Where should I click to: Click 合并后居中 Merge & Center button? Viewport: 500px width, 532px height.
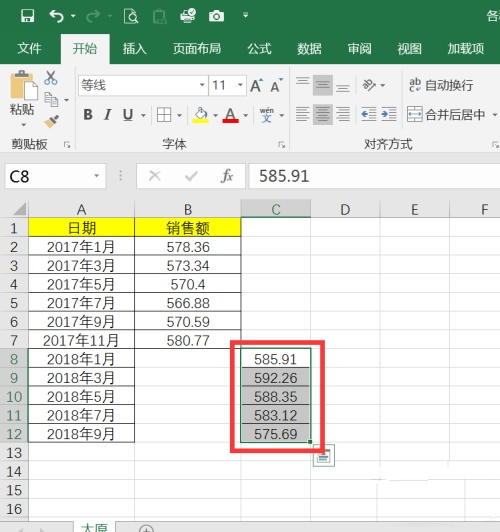[x=447, y=115]
